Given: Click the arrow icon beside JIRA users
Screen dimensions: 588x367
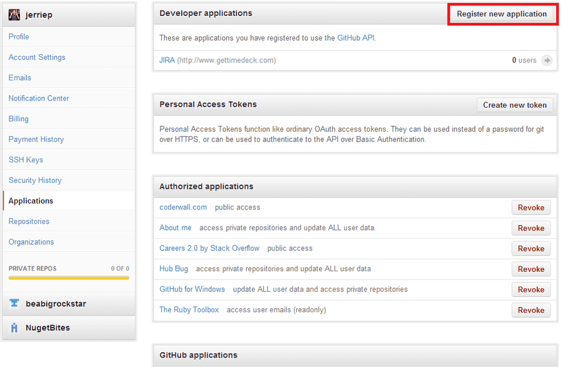Looking at the screenshot, I should tap(547, 61).
